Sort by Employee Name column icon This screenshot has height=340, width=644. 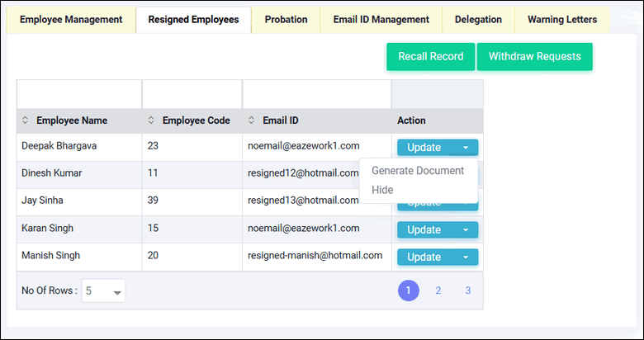coord(25,120)
